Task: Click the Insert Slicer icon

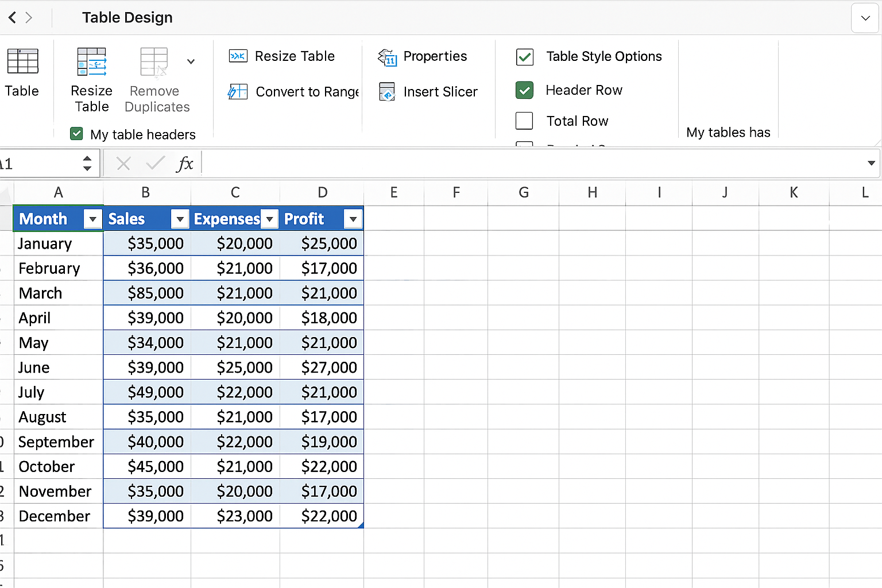Action: click(388, 92)
